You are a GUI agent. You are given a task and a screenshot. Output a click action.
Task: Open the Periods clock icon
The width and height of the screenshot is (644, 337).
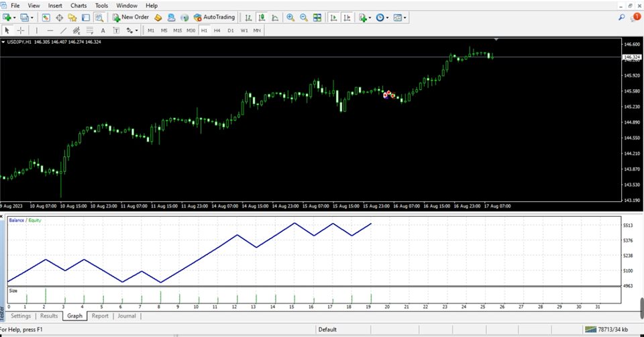(380, 17)
